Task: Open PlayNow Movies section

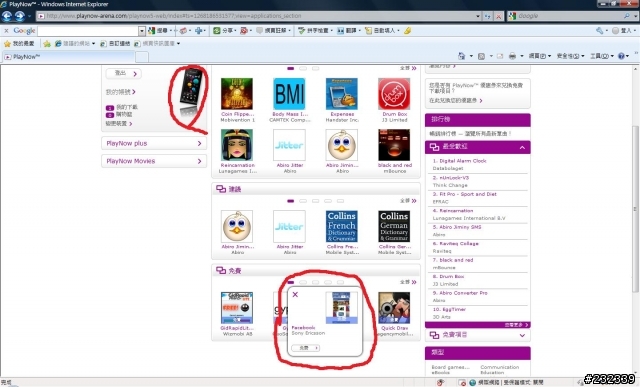Action: (154, 161)
